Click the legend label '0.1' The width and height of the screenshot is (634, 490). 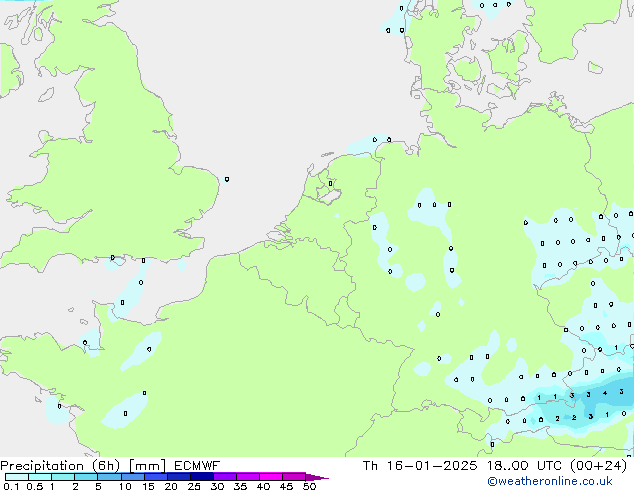(x=11, y=486)
